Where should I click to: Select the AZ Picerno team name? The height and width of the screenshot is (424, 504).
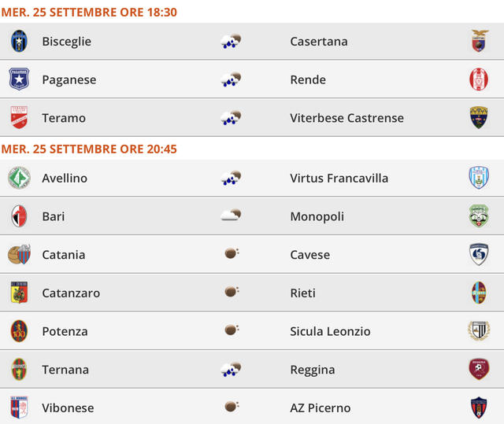pyautogui.click(x=321, y=407)
